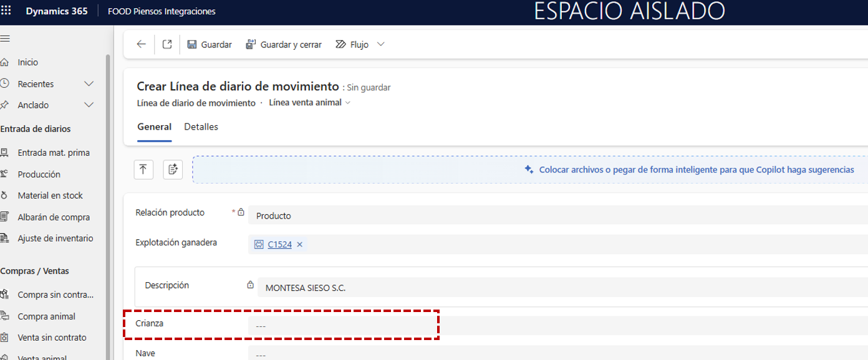Click the smart paste clipboard icon
Image resolution: width=868 pixels, height=360 pixels.
173,169
